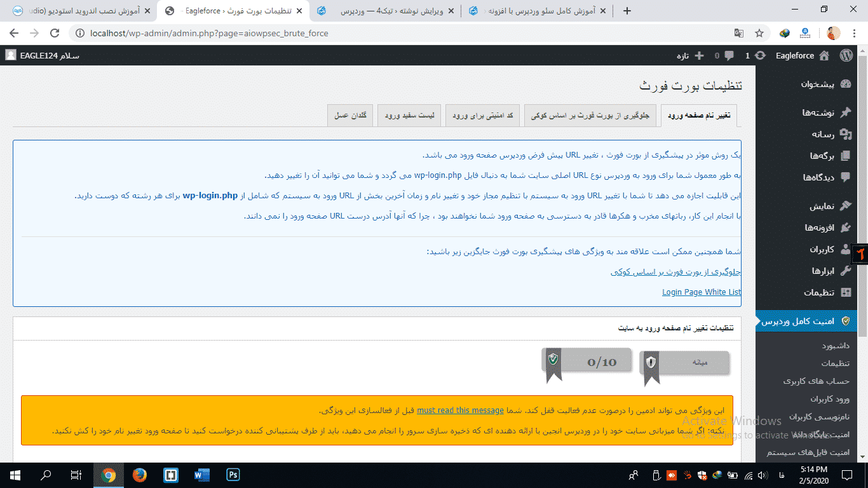Viewport: 868px width, 488px height.
Task: Click the نوشته‌ها pin icon
Action: pos(845,112)
